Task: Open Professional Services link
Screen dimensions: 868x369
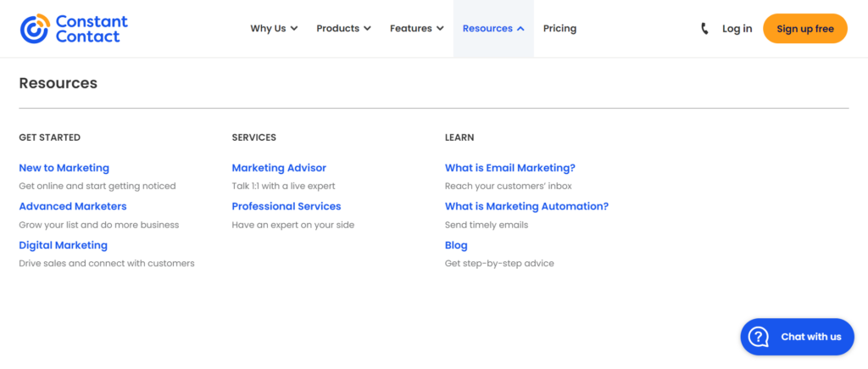Action: tap(287, 207)
